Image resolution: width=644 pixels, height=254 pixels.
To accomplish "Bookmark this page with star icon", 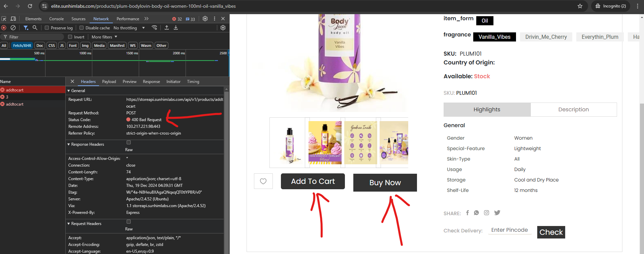I will click(x=580, y=6).
